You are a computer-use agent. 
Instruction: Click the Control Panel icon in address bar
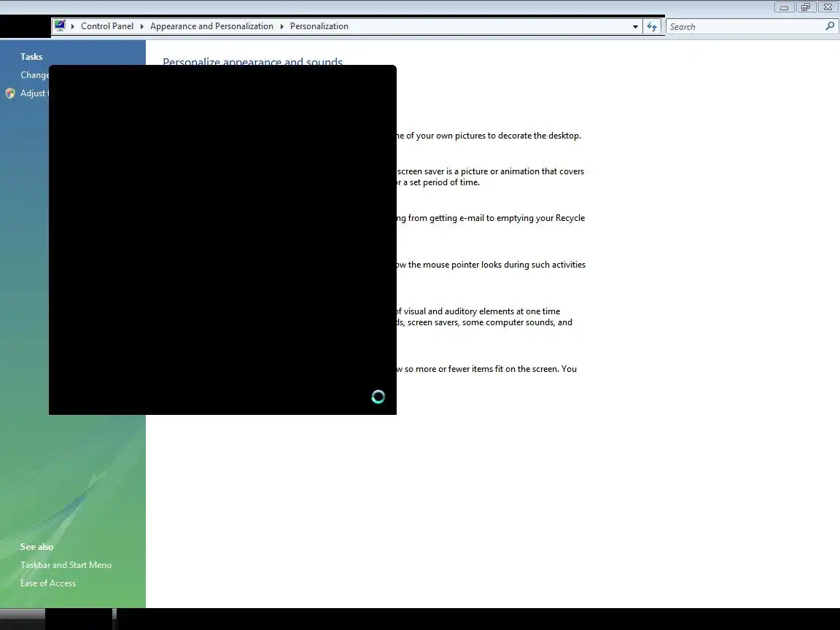pyautogui.click(x=60, y=26)
